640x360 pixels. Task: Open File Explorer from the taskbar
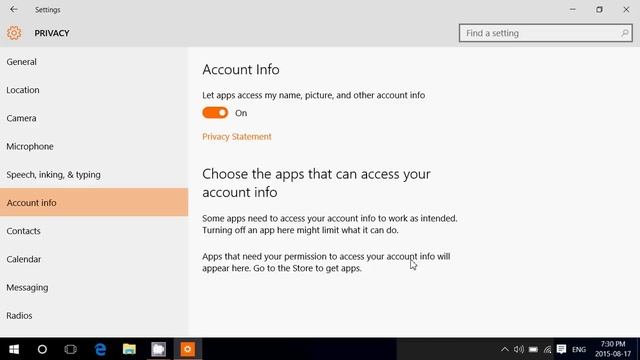coord(129,349)
